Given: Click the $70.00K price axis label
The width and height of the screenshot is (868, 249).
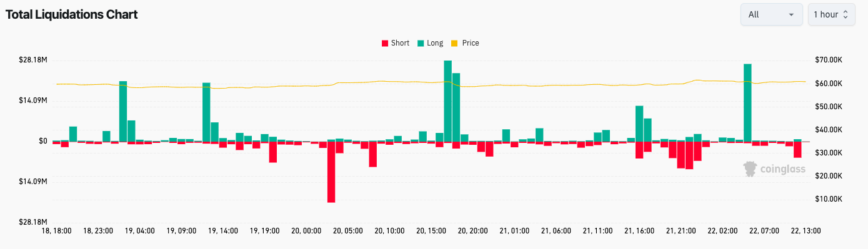Looking at the screenshot, I should [x=828, y=60].
